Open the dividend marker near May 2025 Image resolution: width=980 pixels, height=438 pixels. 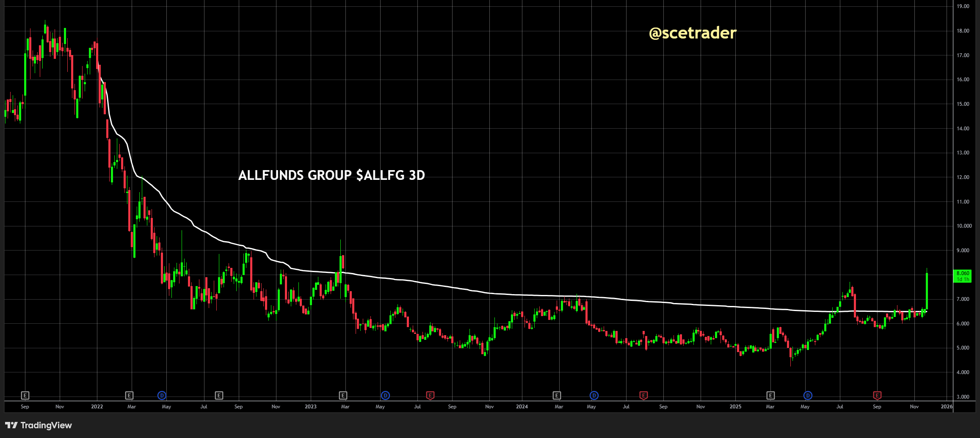coord(808,395)
